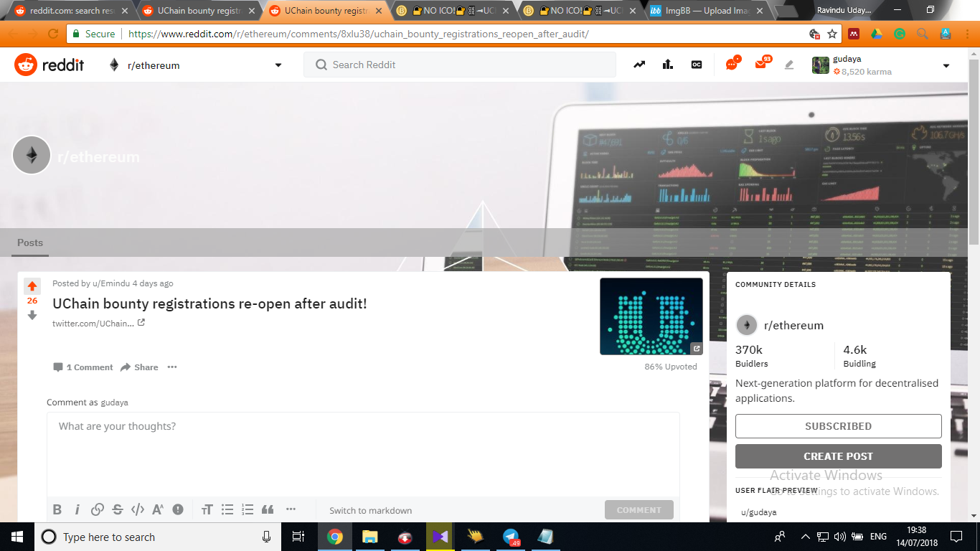This screenshot has height=551, width=980.
Task: Insert a link in comment editor
Action: coord(98,510)
